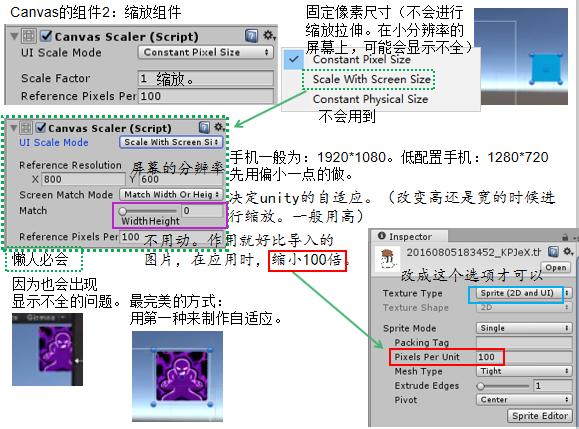
Task: Open gear menu of lower Canvas Scaler
Action: coord(219,127)
